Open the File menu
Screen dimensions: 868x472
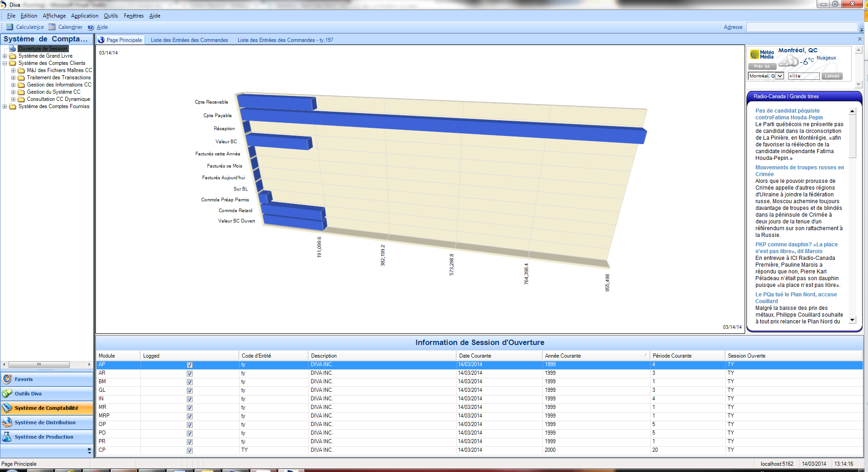tap(11, 16)
